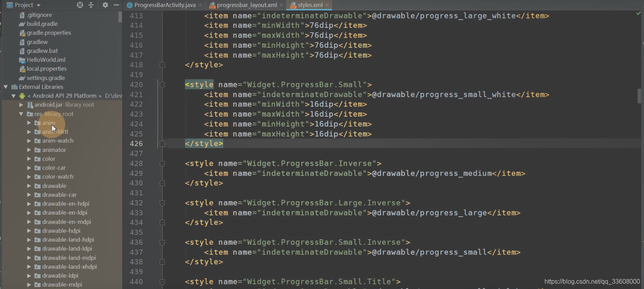Click line number 426 in gutter

pos(136,144)
